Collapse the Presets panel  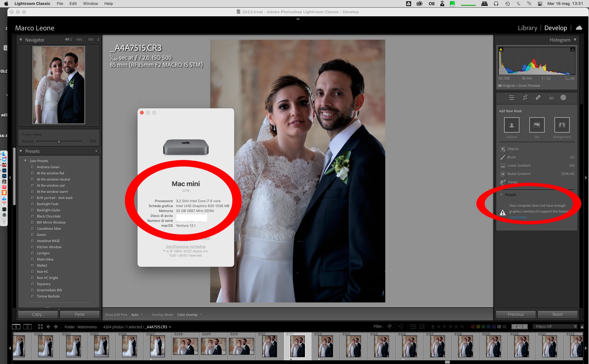pyautogui.click(x=21, y=151)
